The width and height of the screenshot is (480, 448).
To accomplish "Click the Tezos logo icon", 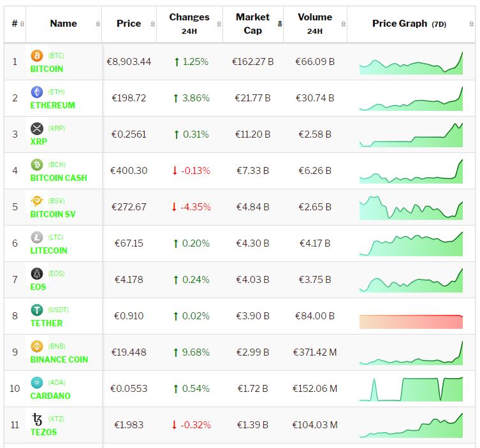I will [x=37, y=419].
